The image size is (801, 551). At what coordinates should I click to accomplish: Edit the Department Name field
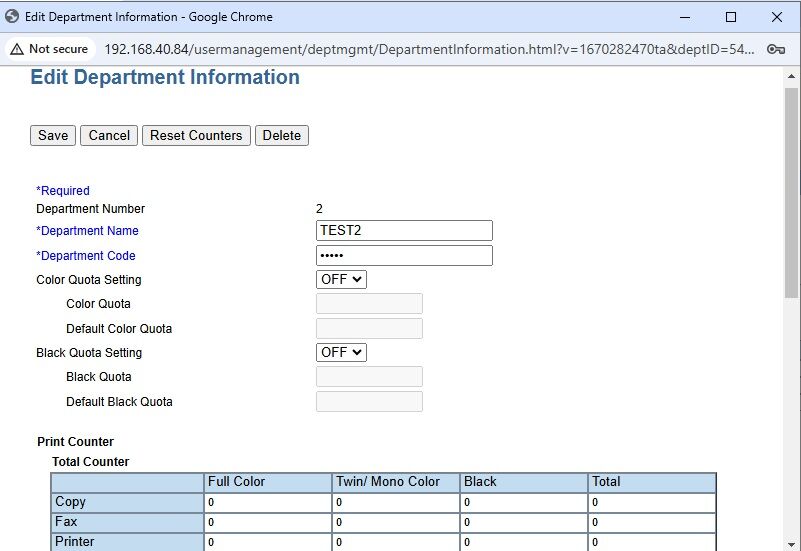click(x=404, y=231)
